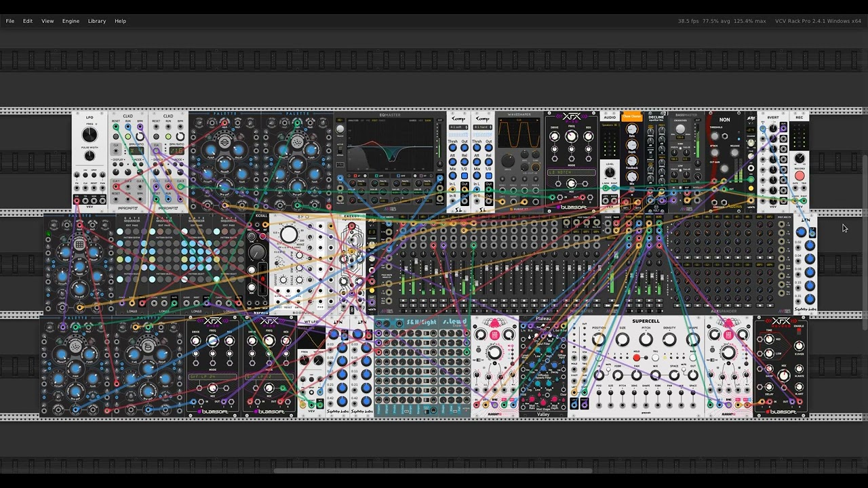The image size is (868, 488).
Task: Click the '38.5 fps' performance readout
Action: [x=688, y=21]
